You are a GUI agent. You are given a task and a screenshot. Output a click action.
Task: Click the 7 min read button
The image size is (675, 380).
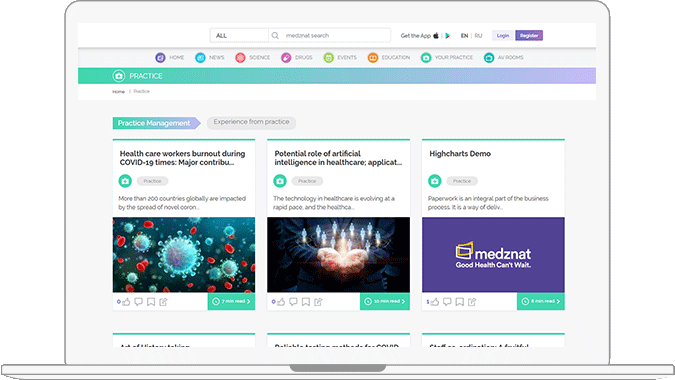click(231, 301)
